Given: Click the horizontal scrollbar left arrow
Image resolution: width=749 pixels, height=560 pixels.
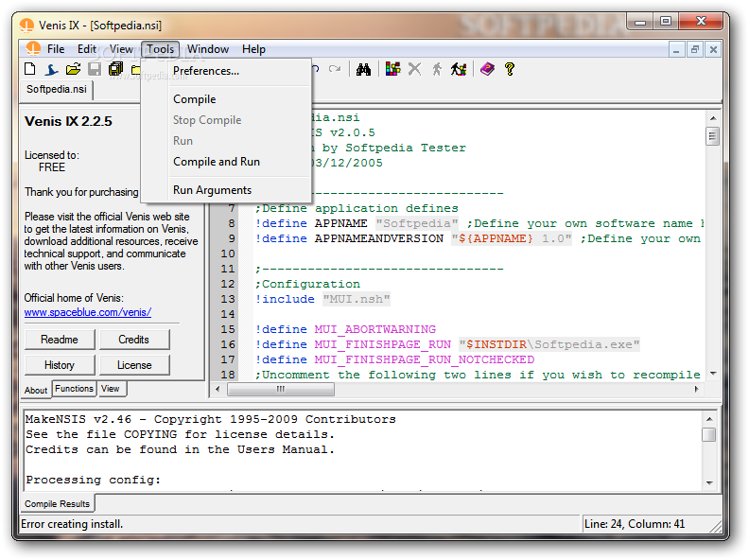Looking at the screenshot, I should point(218,389).
